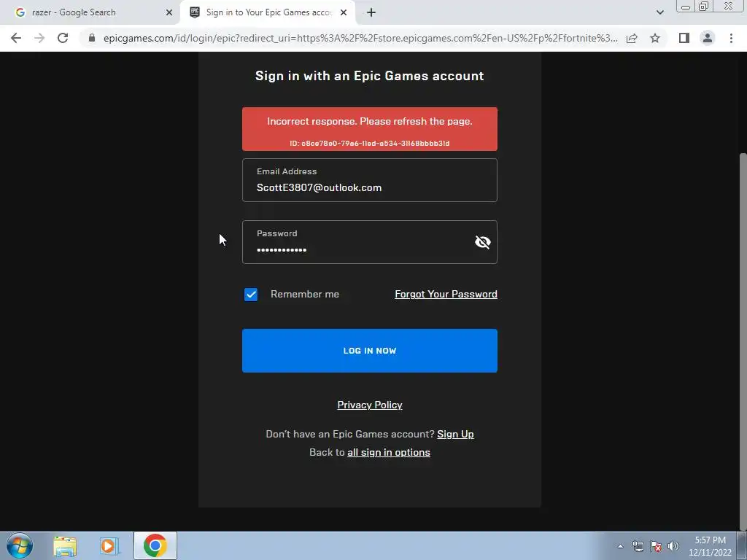Click the taskbar clock 5:57 PM

[710, 546]
